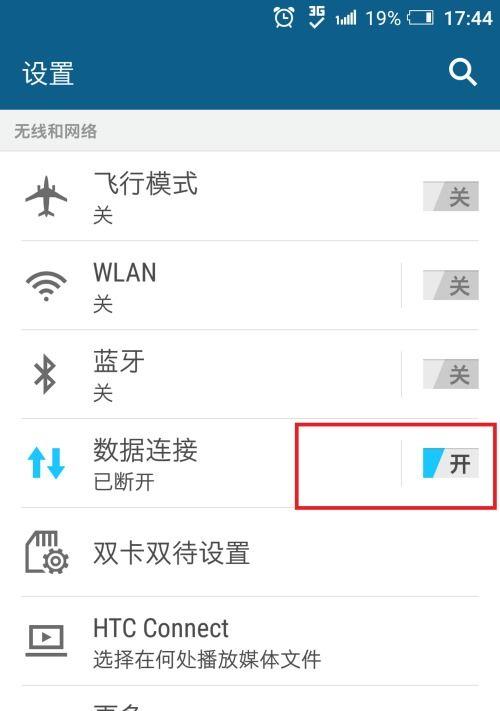Tap the Bluetooth symbol icon
The width and height of the screenshot is (500, 711).
45,374
